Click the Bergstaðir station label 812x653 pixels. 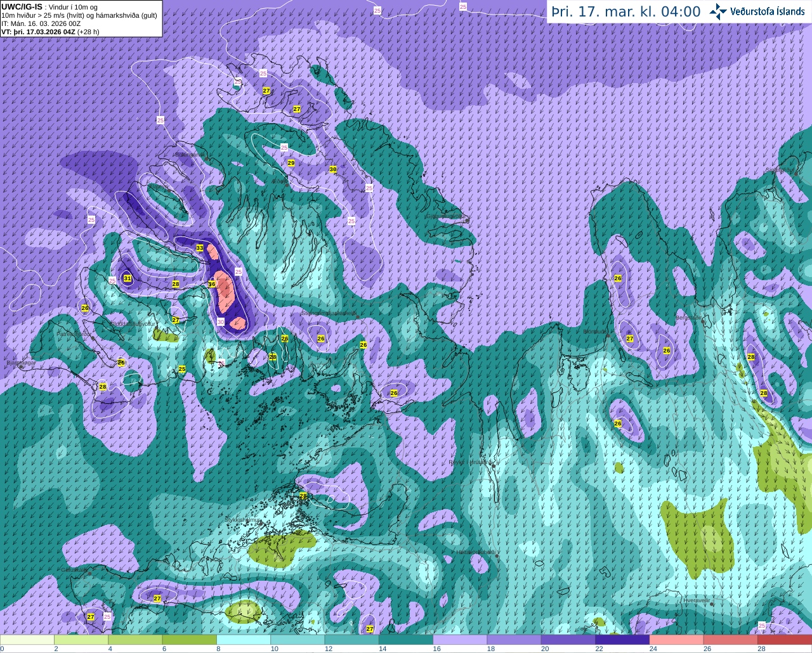pos(688,318)
